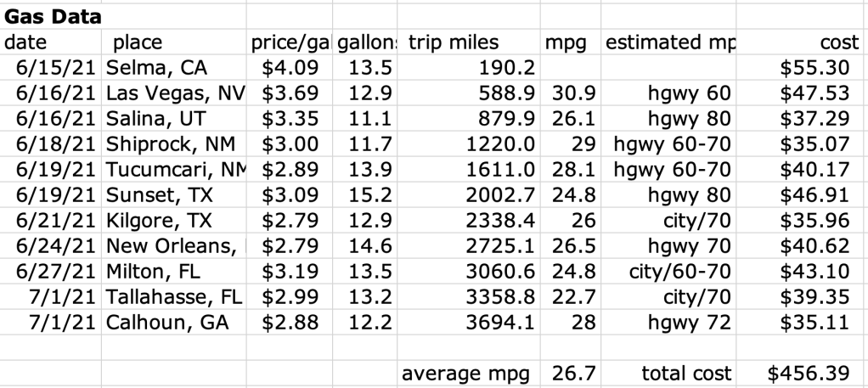Image resolution: width=868 pixels, height=388 pixels.
Task: Click the "date" column header cell
Action: (27, 42)
